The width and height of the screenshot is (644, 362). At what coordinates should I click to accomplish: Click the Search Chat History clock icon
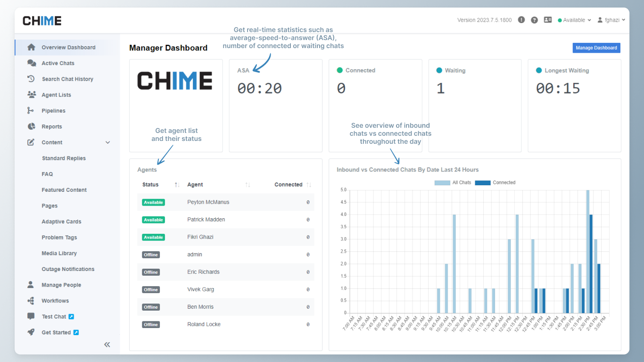pyautogui.click(x=31, y=79)
